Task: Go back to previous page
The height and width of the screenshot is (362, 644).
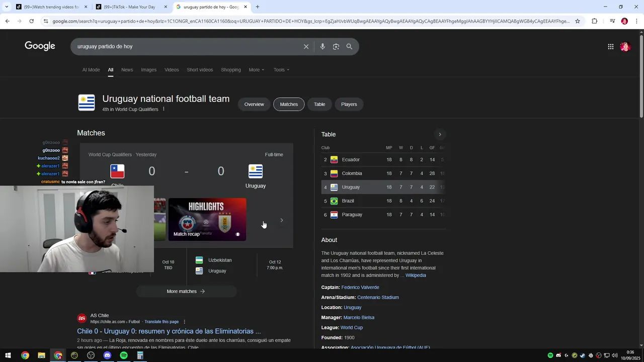Action: point(7,21)
